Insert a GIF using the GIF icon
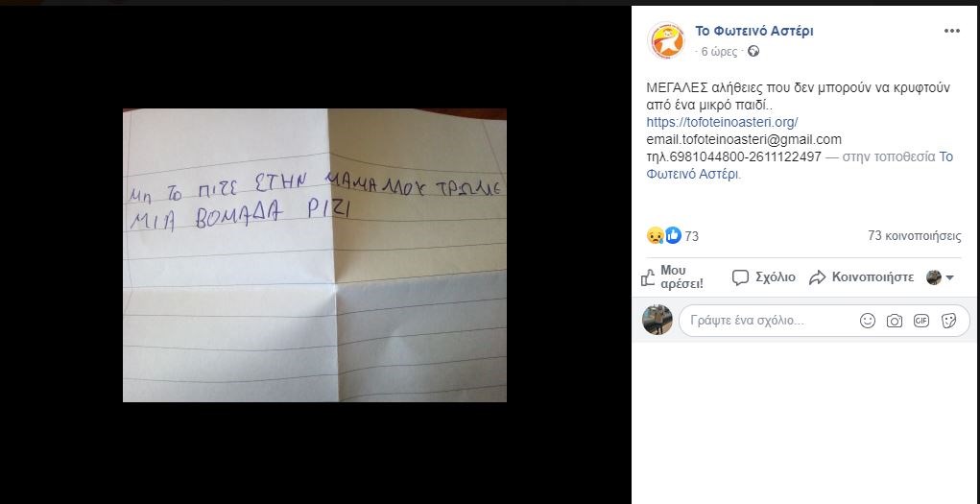 click(x=921, y=321)
